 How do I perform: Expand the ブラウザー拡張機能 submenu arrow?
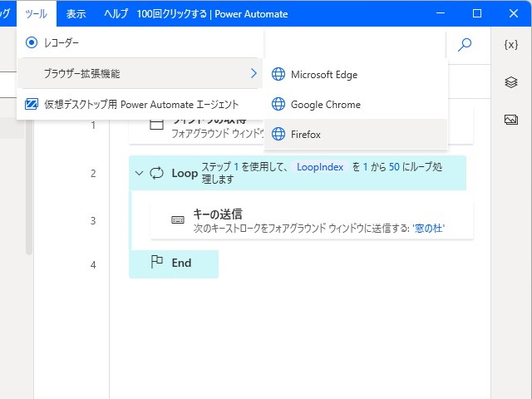[x=254, y=73]
